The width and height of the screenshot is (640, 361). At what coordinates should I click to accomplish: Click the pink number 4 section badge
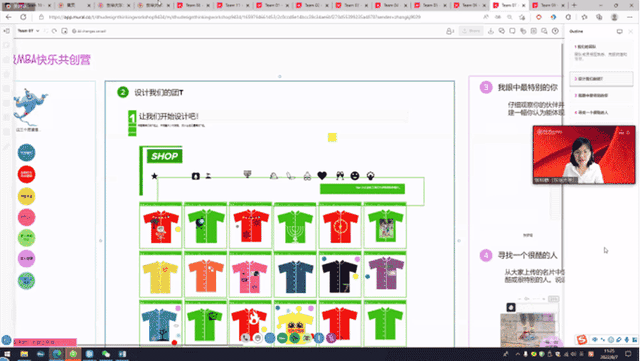486,256
